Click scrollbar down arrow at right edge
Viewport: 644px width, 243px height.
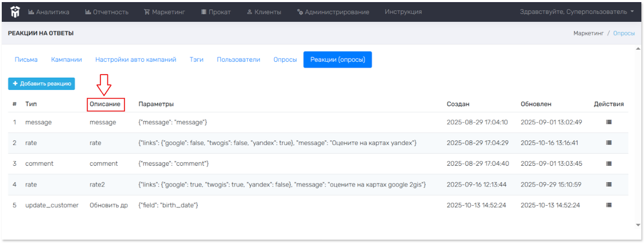tap(638, 225)
